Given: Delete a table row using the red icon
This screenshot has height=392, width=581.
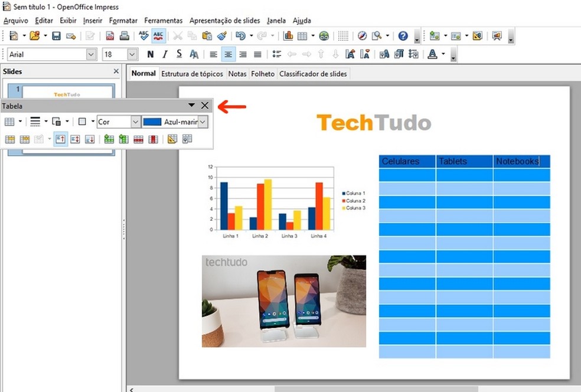Looking at the screenshot, I should click(139, 139).
